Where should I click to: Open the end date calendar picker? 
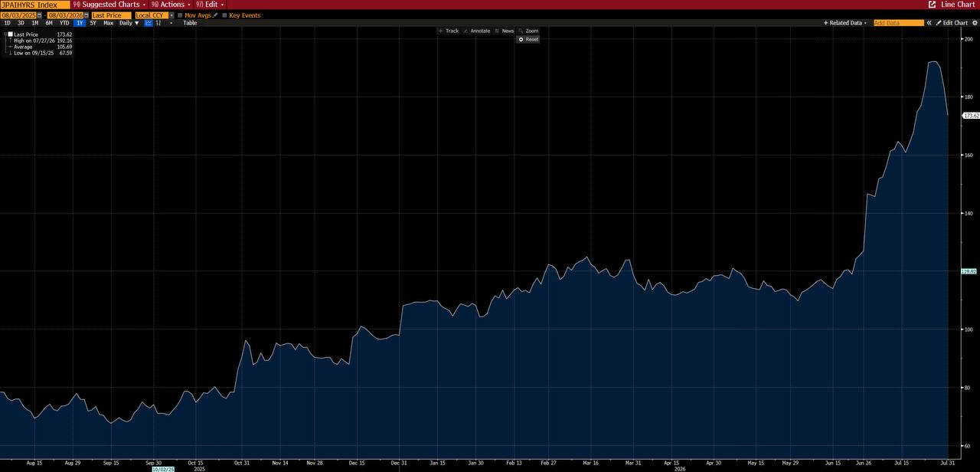(x=86, y=15)
